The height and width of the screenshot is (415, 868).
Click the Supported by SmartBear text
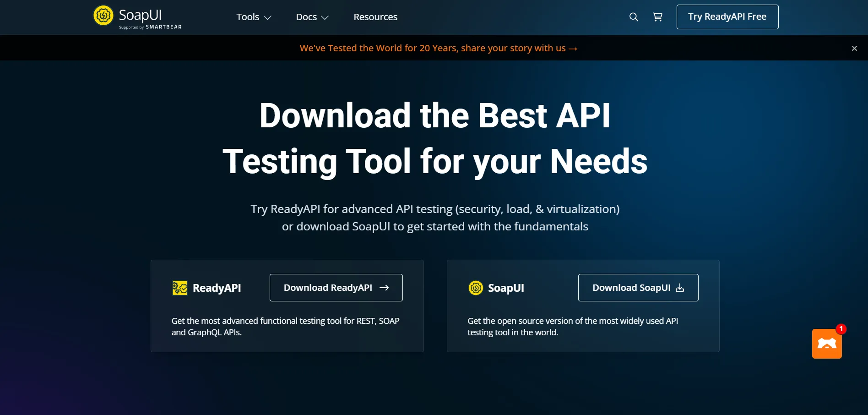point(150,27)
